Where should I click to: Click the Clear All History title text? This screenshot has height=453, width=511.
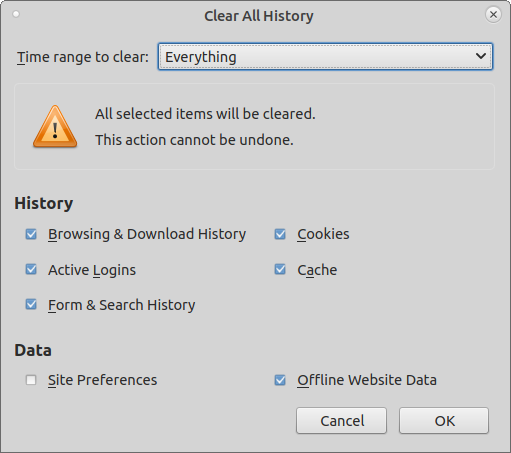259,16
